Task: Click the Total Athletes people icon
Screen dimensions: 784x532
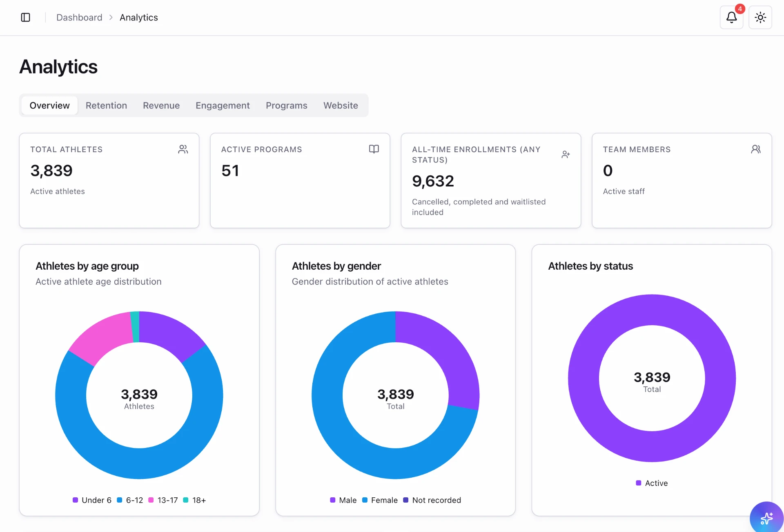Action: (183, 149)
